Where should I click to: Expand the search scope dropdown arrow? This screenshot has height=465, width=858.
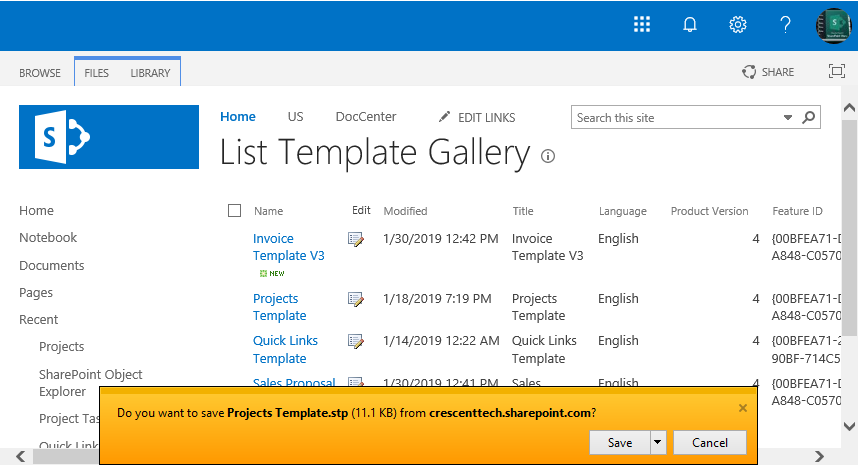click(x=787, y=117)
